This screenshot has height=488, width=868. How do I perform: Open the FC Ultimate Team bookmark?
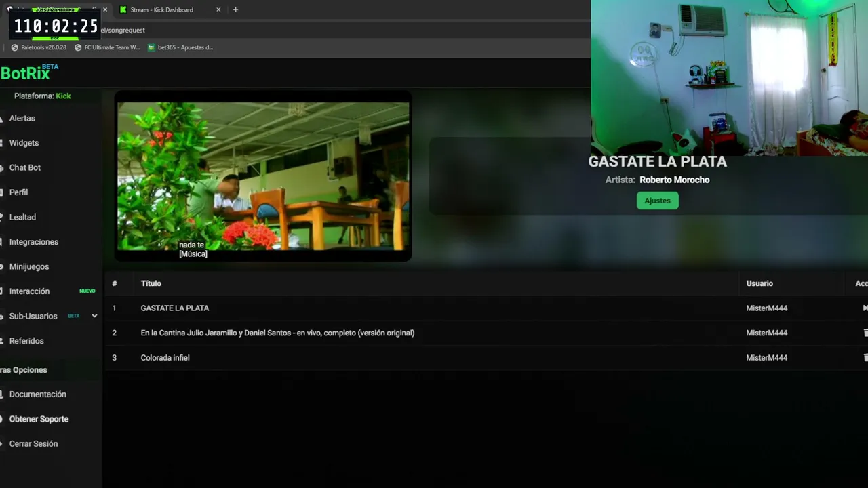click(107, 47)
